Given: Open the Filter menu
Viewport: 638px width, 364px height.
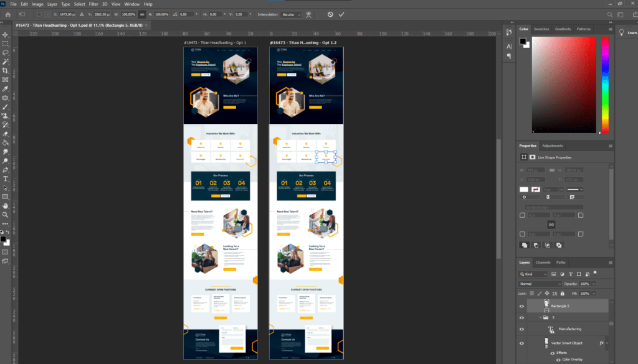Looking at the screenshot, I should pyautogui.click(x=93, y=4).
